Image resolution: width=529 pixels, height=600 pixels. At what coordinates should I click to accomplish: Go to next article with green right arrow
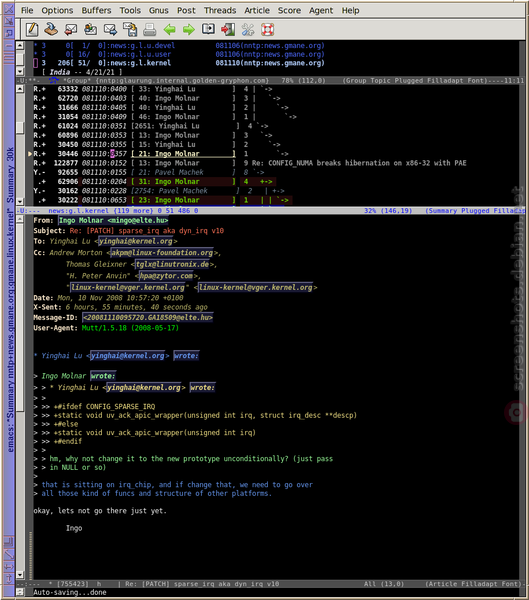pos(189,29)
